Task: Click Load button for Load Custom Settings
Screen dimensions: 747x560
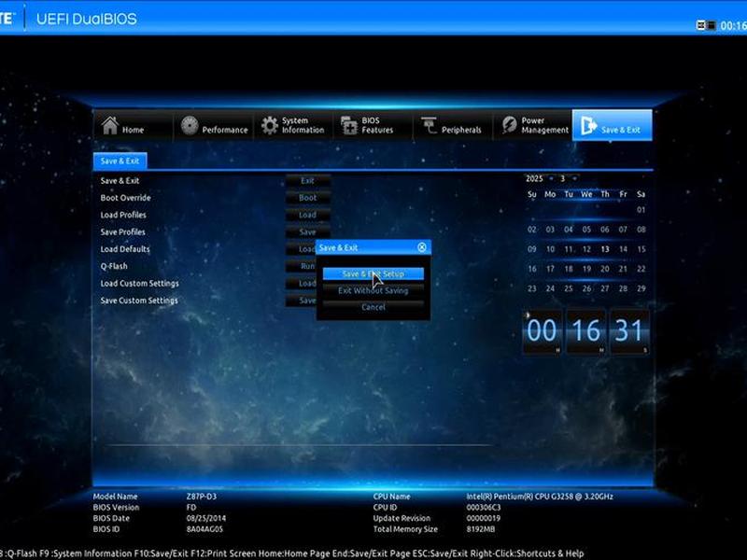Action: click(301, 284)
